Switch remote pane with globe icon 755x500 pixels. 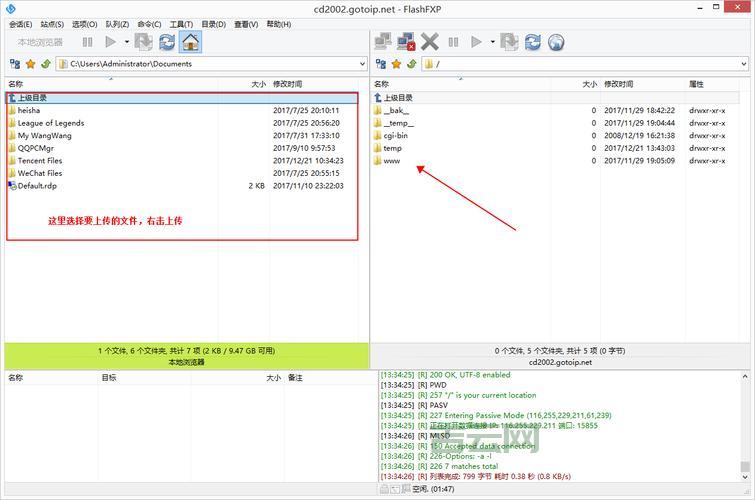556,42
